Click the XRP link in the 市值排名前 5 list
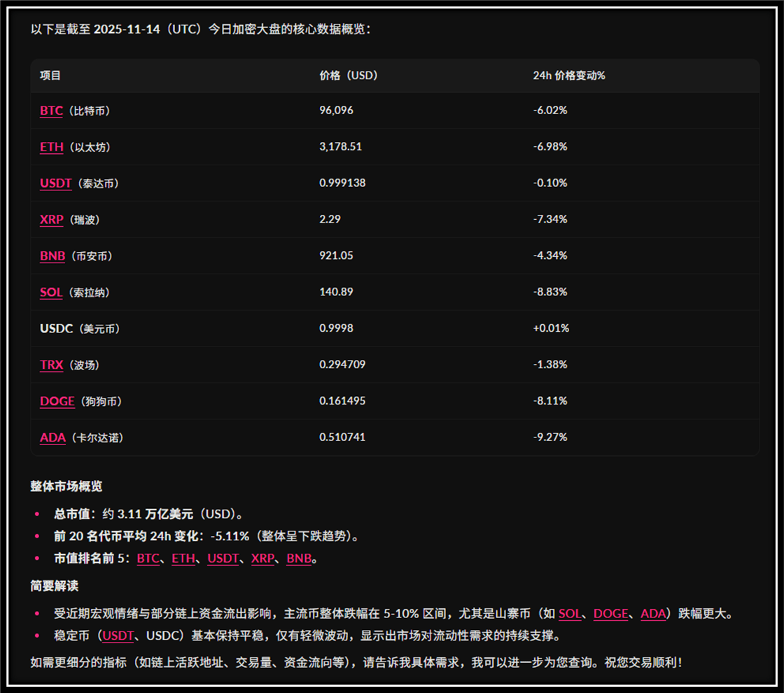 (x=262, y=558)
